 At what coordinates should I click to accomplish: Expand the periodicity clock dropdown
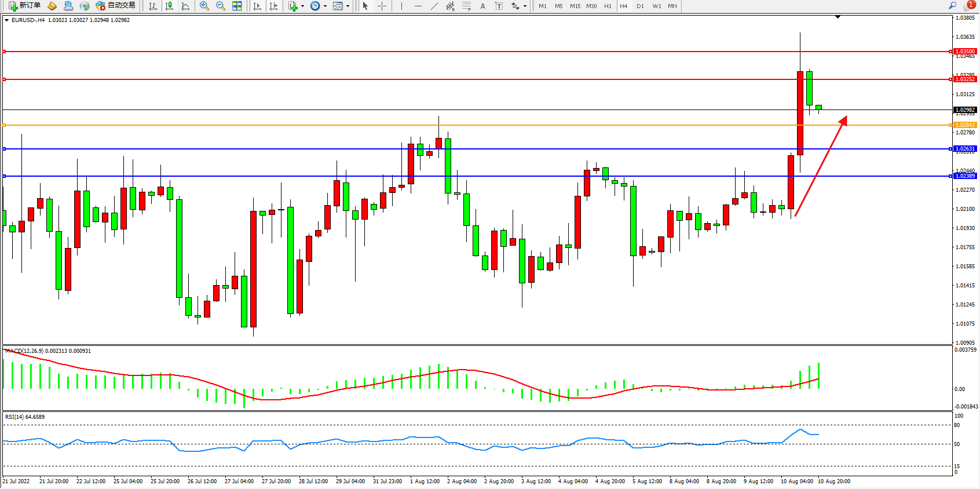coord(319,6)
